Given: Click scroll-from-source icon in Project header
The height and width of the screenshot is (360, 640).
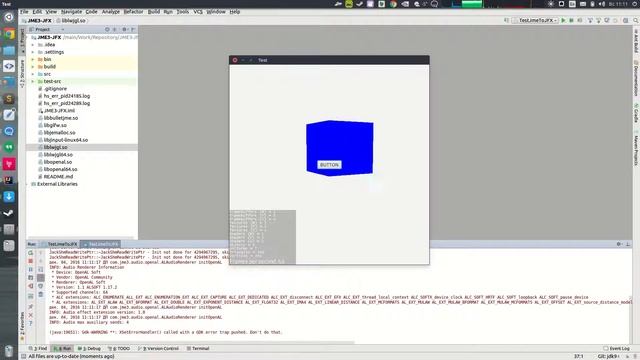Looking at the screenshot, I should click(107, 29).
